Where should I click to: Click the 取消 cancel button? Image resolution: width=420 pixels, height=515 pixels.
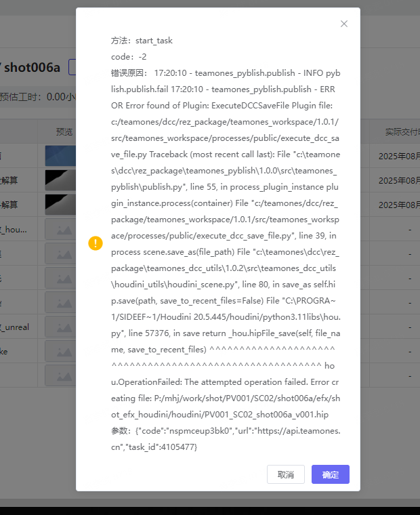(286, 474)
